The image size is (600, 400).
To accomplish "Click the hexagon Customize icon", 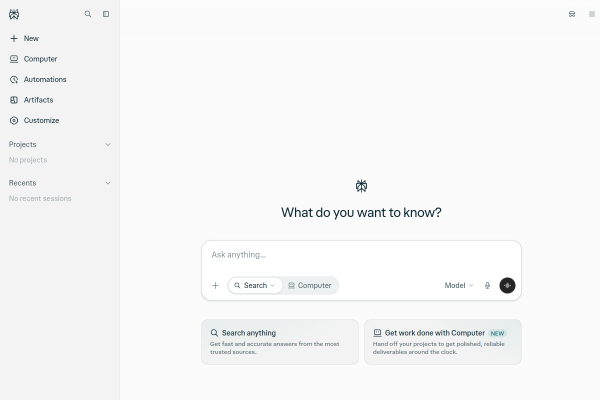I will 14,120.
